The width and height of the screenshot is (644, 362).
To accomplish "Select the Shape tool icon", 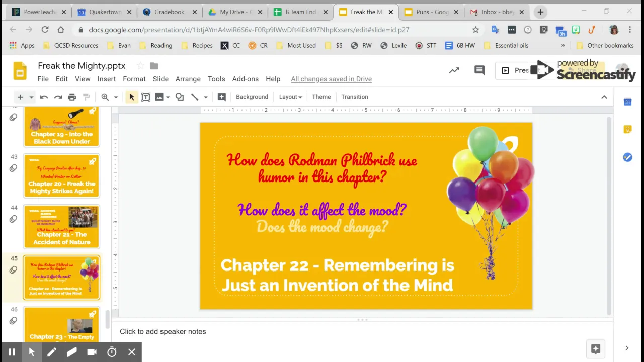I will [180, 97].
